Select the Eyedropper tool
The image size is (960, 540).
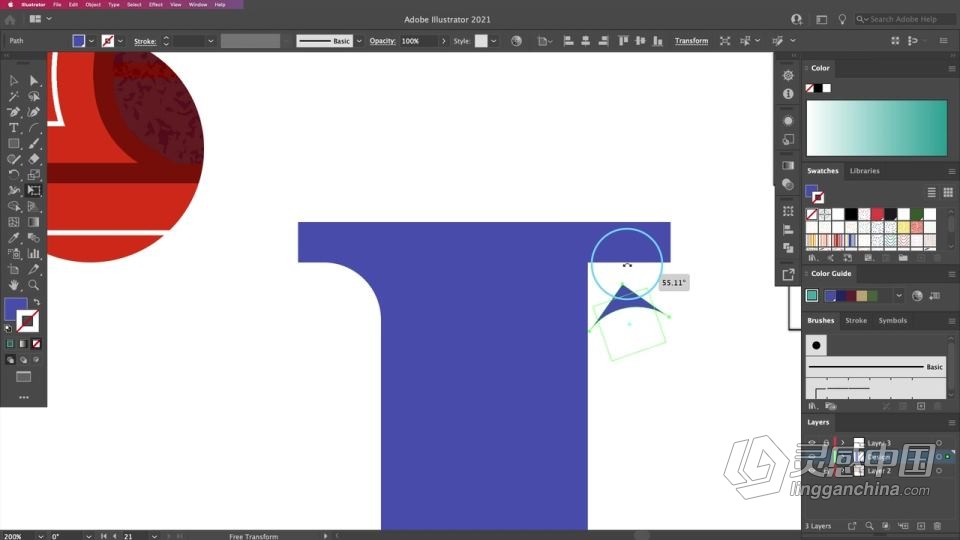13,238
